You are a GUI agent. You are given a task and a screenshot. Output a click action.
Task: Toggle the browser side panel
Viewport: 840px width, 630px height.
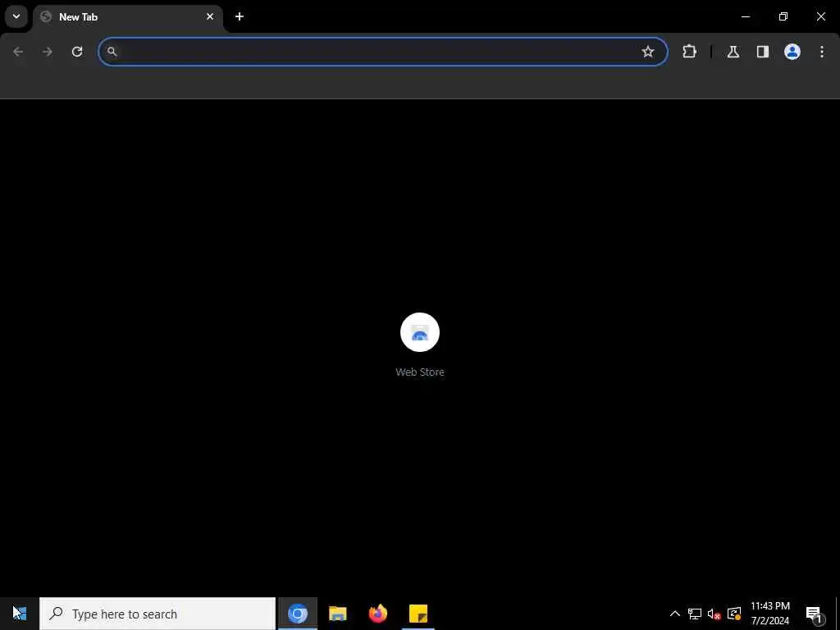tap(762, 52)
